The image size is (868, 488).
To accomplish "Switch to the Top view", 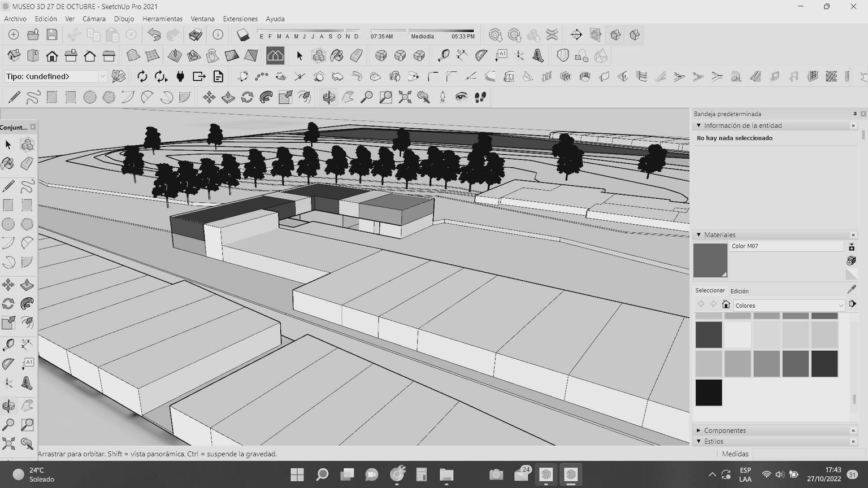I will coord(33,56).
